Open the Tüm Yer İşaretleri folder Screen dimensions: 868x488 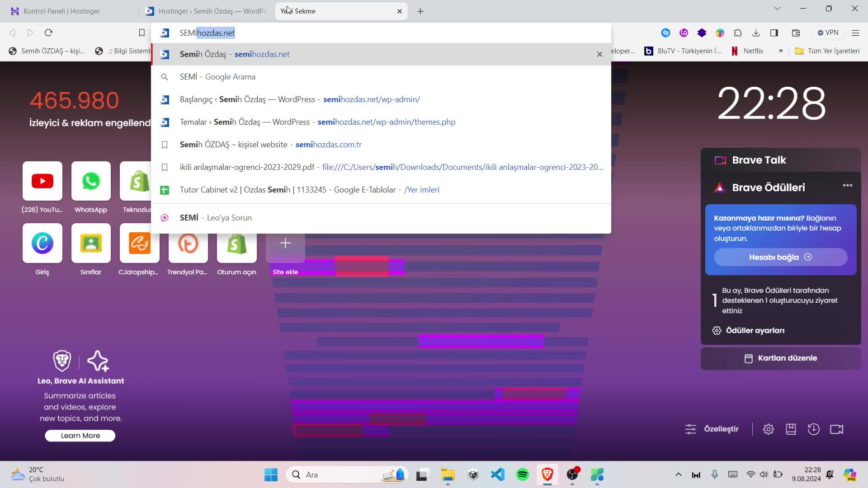[x=827, y=51]
